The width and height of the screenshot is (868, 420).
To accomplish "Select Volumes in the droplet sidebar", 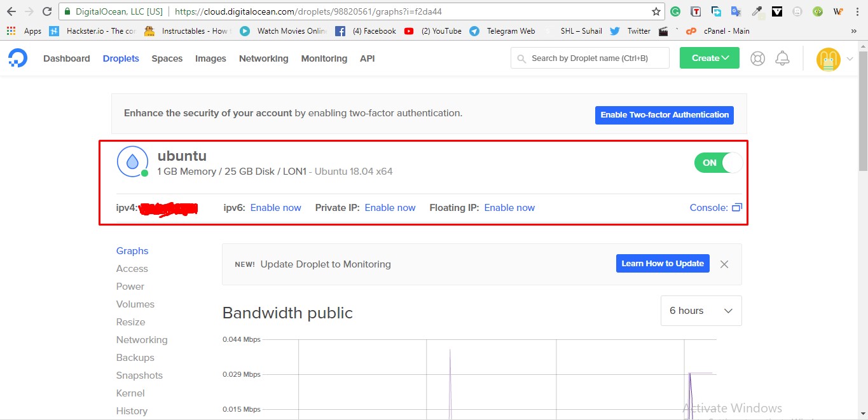I will [135, 304].
